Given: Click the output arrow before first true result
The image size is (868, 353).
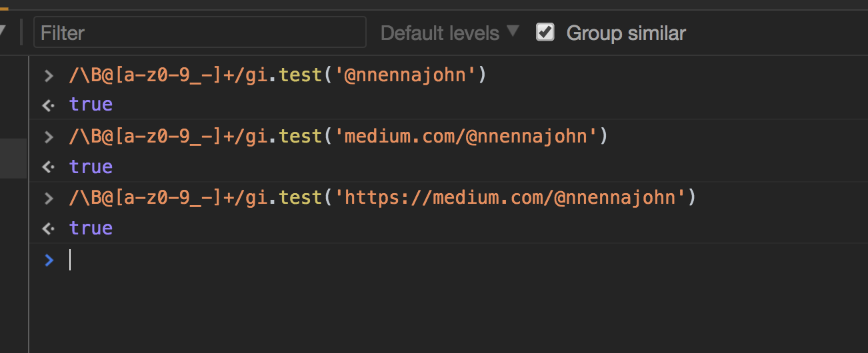Looking at the screenshot, I should pyautogui.click(x=48, y=105).
